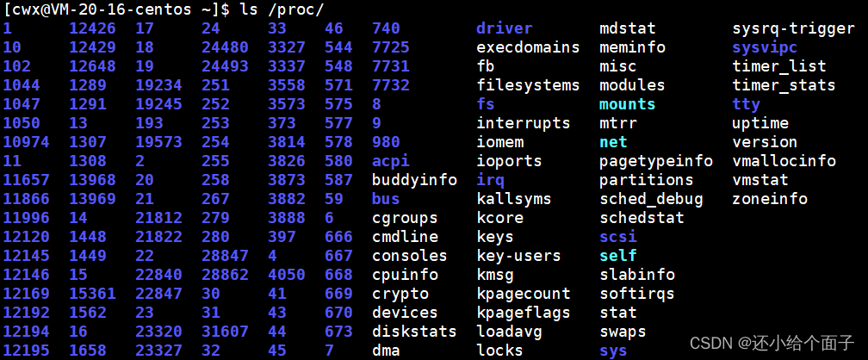
Task: Click the 'buddyinfo' file name
Action: coord(415,180)
